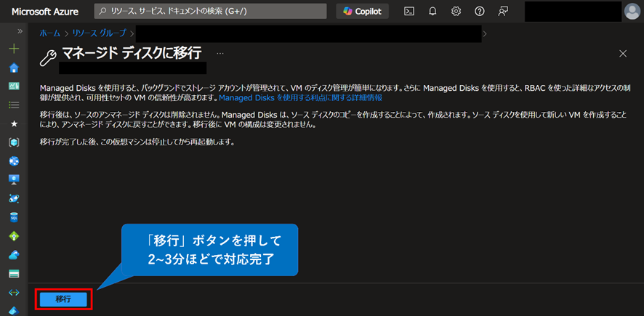Click the Microsoft Azure logo text

45,12
